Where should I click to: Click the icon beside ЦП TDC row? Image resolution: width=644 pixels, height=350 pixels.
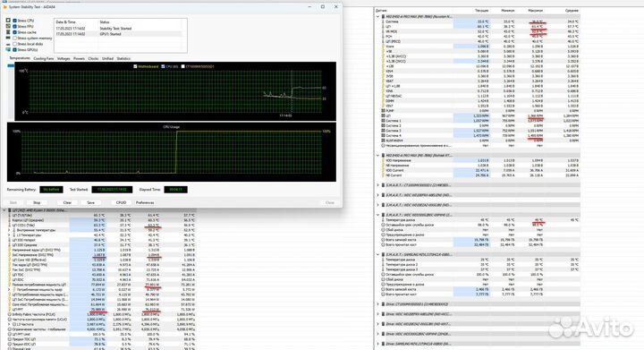[x=10, y=275]
